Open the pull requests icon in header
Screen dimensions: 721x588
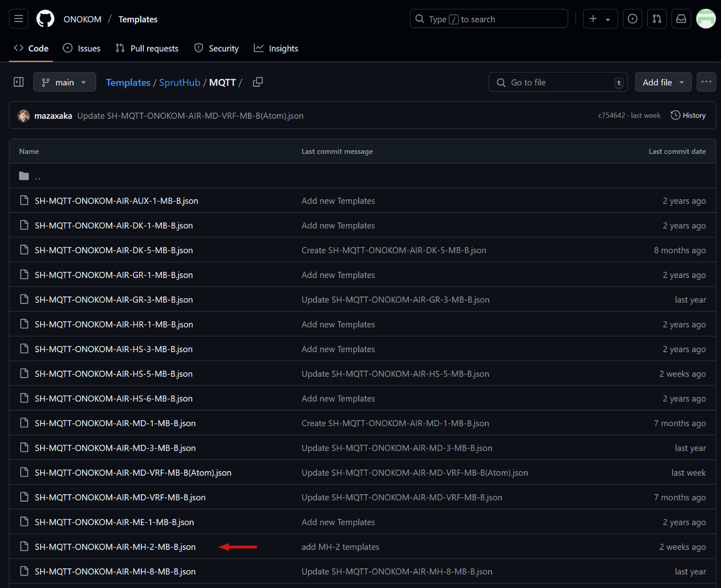pyautogui.click(x=657, y=19)
